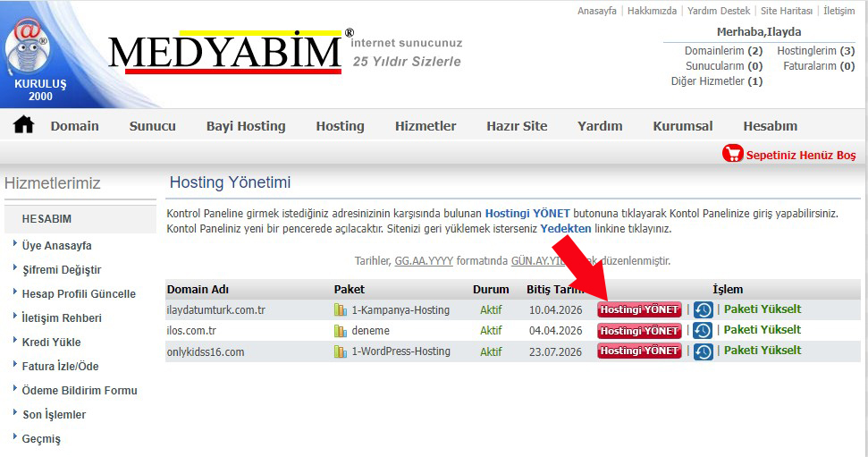
Task: Open the Domain menu
Action: coord(75,126)
